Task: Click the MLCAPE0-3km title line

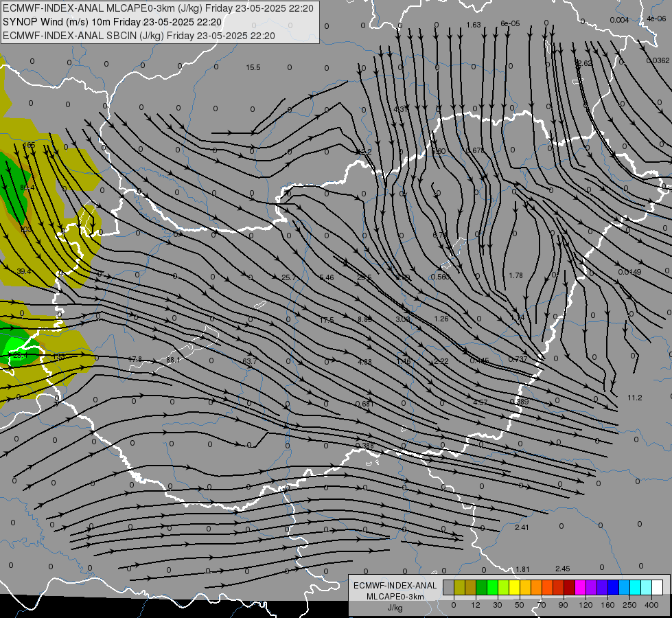Action: tap(158, 8)
